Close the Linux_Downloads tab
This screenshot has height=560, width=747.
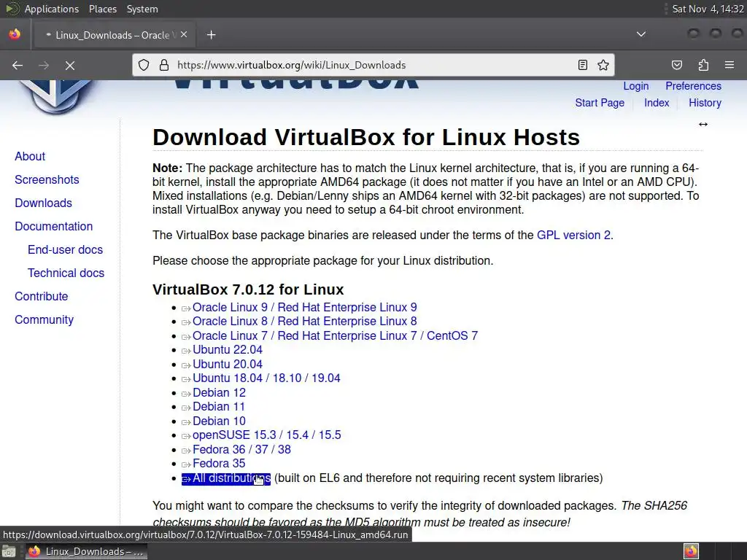click(x=184, y=35)
